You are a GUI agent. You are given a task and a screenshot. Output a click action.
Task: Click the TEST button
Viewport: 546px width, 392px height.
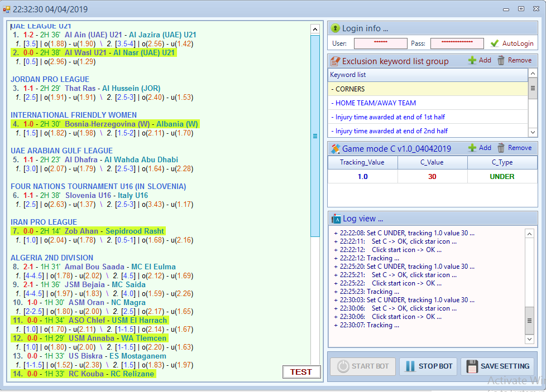pos(301,372)
